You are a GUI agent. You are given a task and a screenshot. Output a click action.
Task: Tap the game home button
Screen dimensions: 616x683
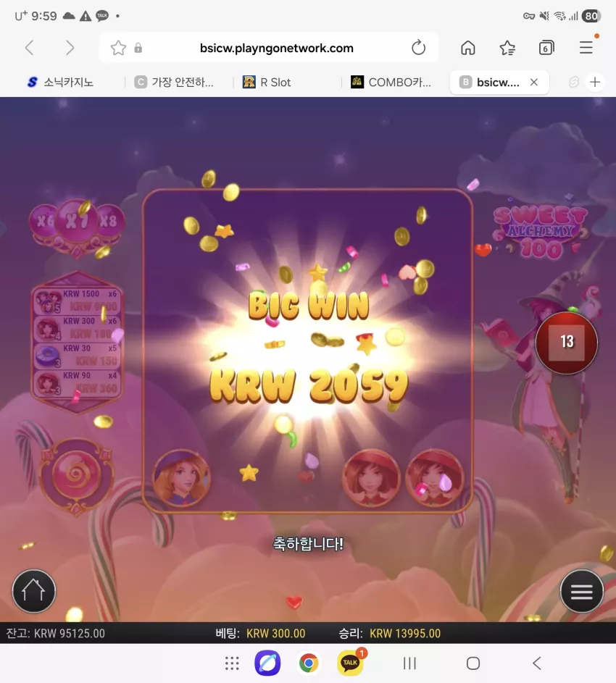(x=34, y=591)
